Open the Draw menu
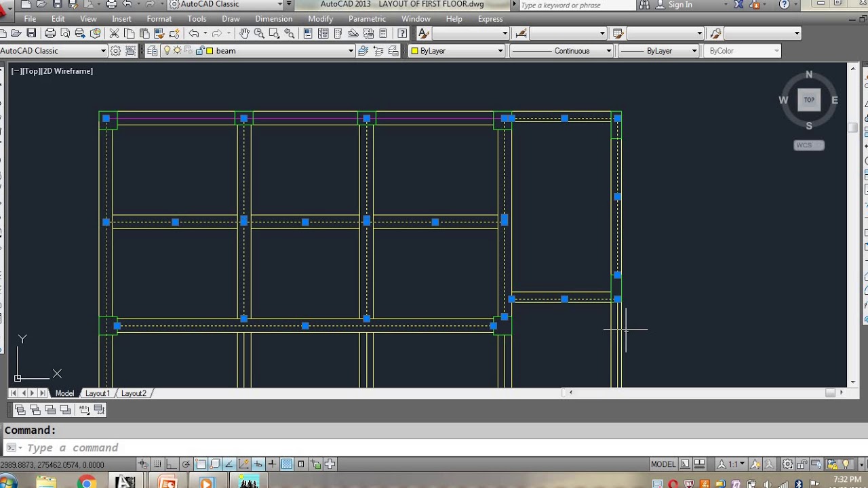The height and width of the screenshot is (488, 868). click(x=231, y=19)
